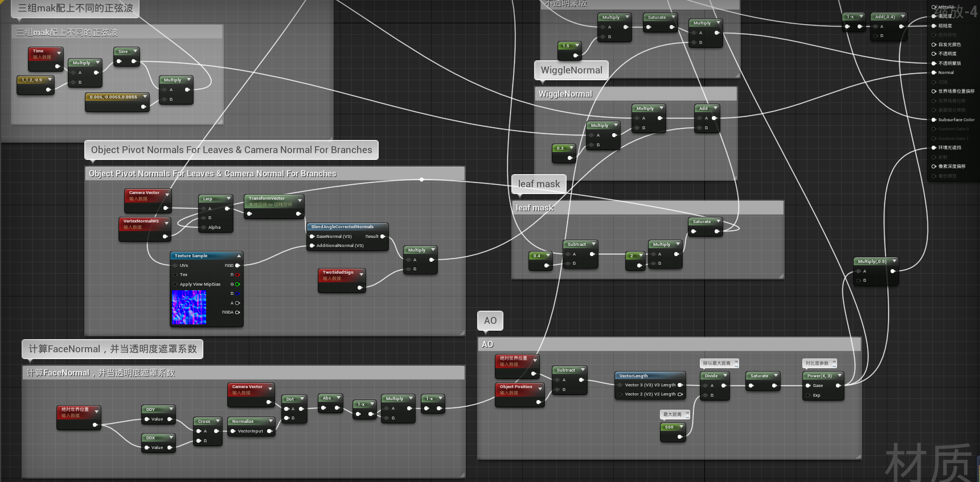
Task: Click the 环境光遮挡 input pin
Action: pyautogui.click(x=934, y=147)
